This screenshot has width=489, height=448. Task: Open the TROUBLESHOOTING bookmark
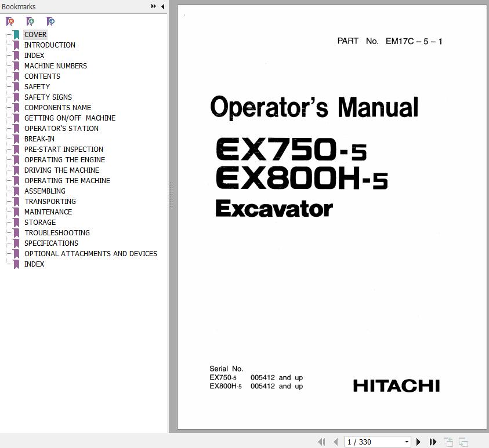click(x=57, y=233)
